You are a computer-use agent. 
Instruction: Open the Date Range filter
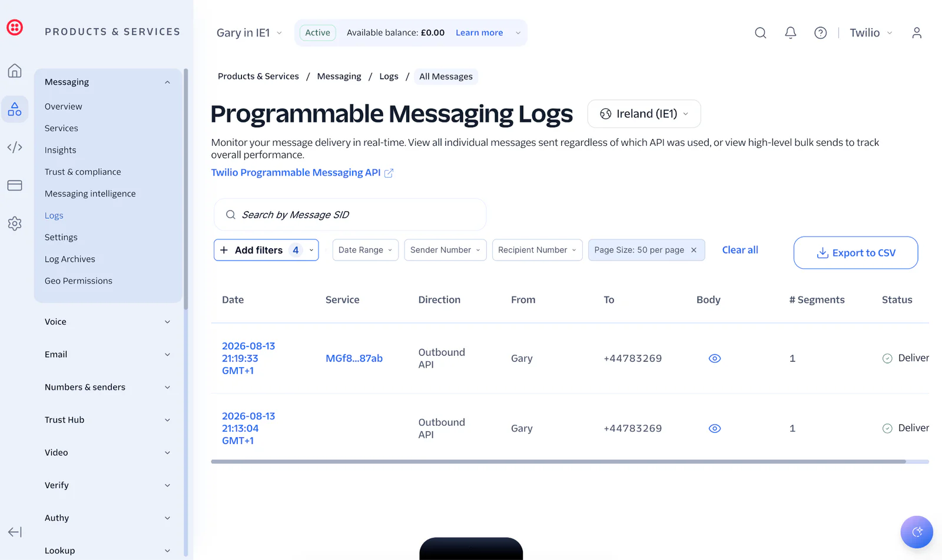coord(366,250)
